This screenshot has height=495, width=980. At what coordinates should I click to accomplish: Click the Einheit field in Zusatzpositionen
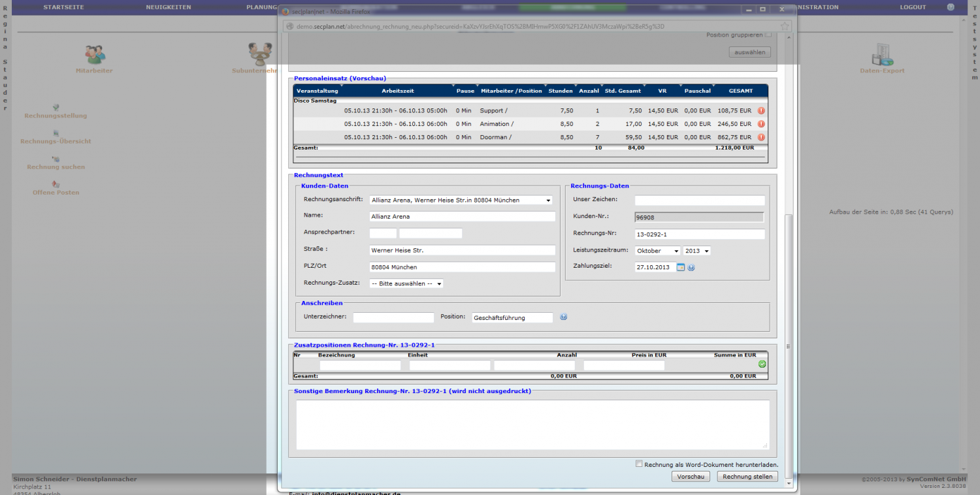click(449, 366)
